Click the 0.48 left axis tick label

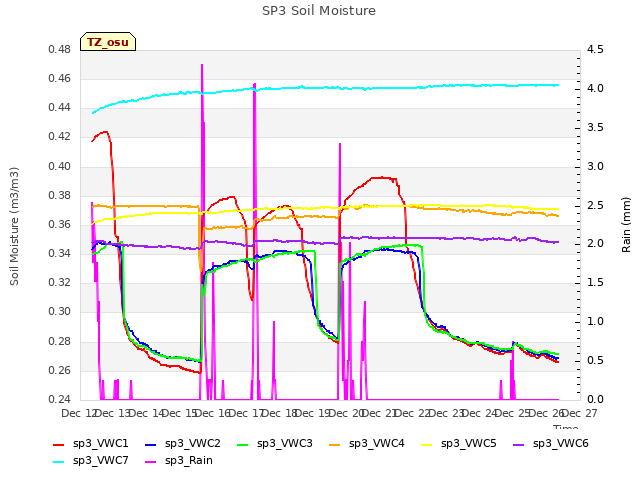[x=60, y=49]
